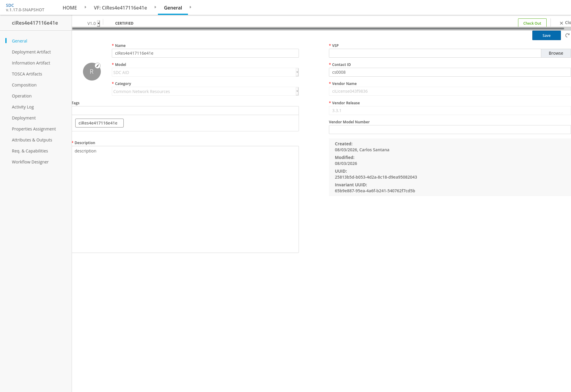Click the v.1.17.0-SNAPSHOT version text

(x=25, y=10)
